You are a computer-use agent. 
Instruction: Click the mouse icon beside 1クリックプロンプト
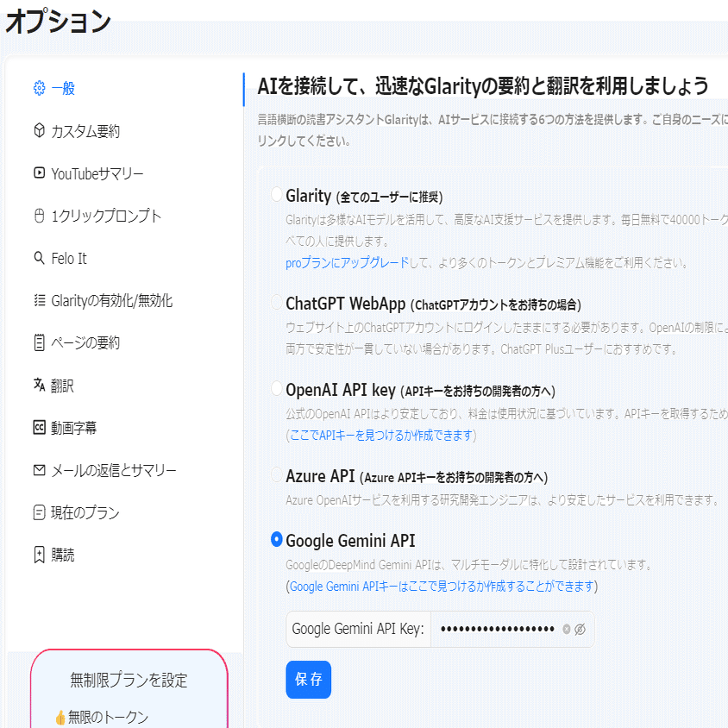(40, 216)
